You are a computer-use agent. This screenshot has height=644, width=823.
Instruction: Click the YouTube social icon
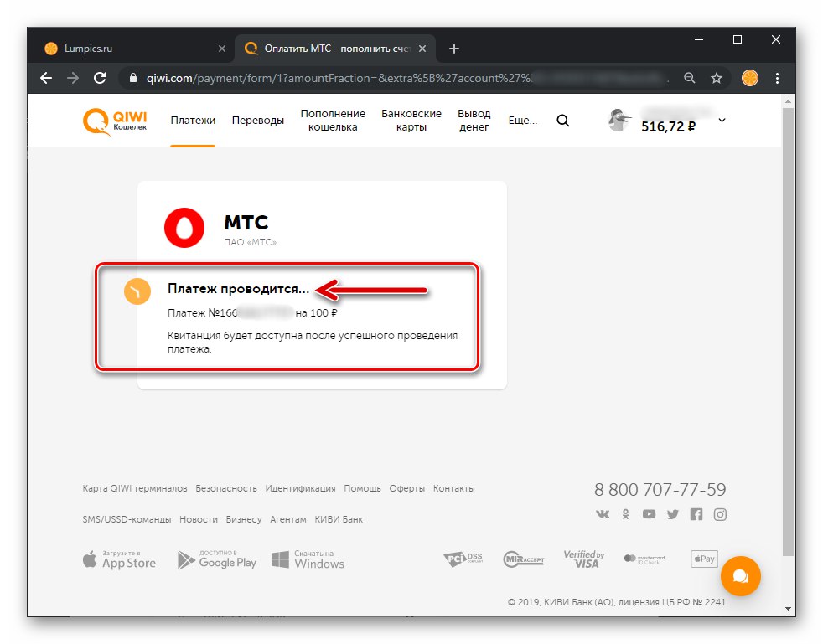click(649, 514)
